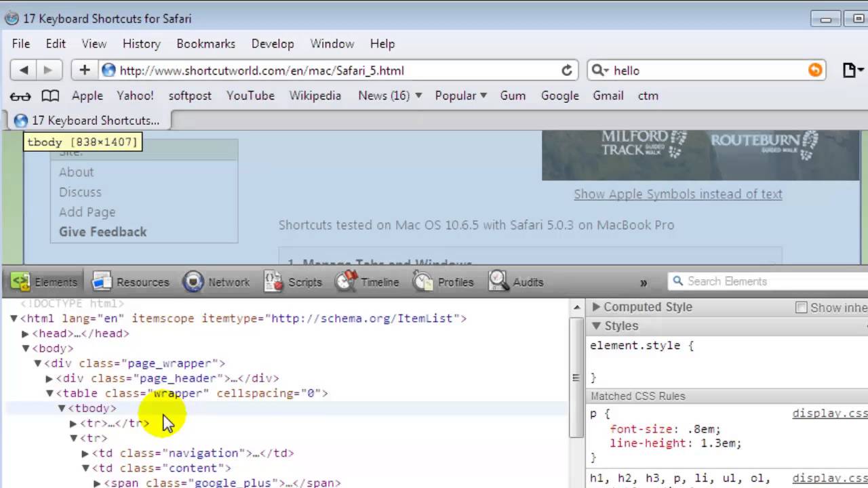Open the Scripts panel
The image size is (868, 488).
[293, 282]
